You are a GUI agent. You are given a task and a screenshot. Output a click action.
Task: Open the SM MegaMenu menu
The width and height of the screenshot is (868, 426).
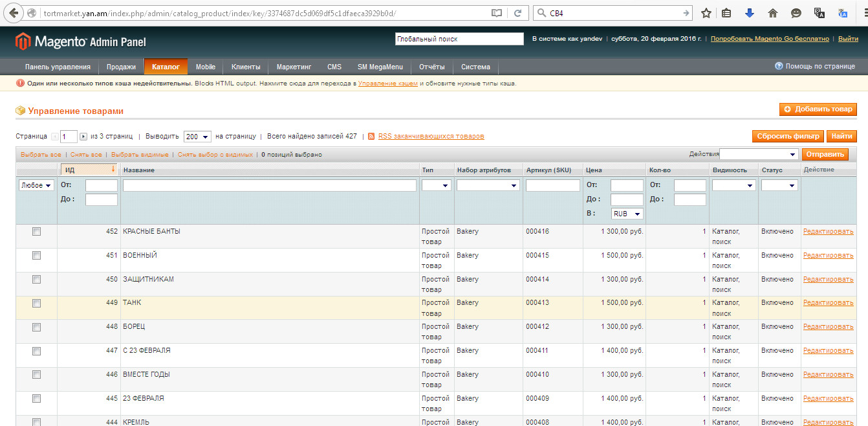tap(380, 67)
